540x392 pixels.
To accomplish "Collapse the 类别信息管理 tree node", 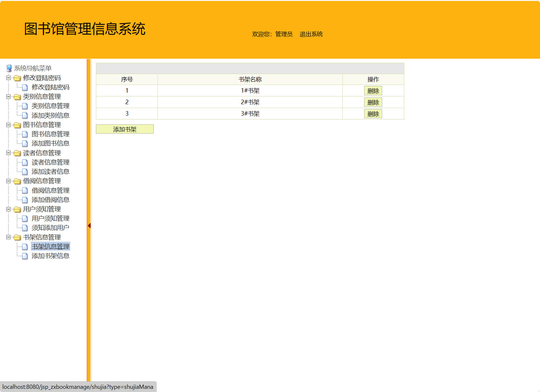I will pyautogui.click(x=8, y=96).
